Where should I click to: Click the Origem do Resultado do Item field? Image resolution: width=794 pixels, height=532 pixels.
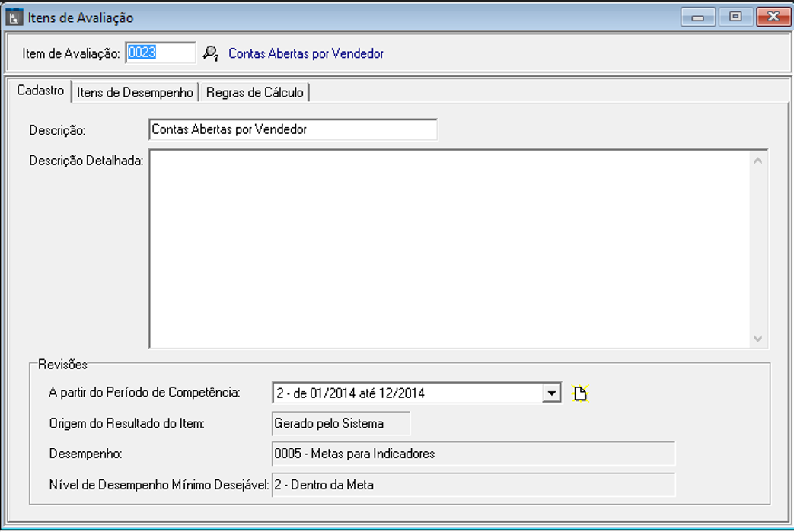[340, 423]
